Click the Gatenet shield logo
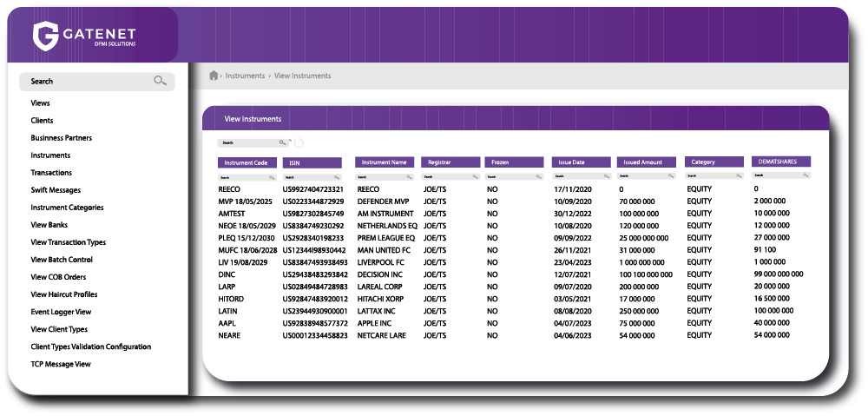Image resolution: width=868 pixels, height=416 pixels. (45, 36)
